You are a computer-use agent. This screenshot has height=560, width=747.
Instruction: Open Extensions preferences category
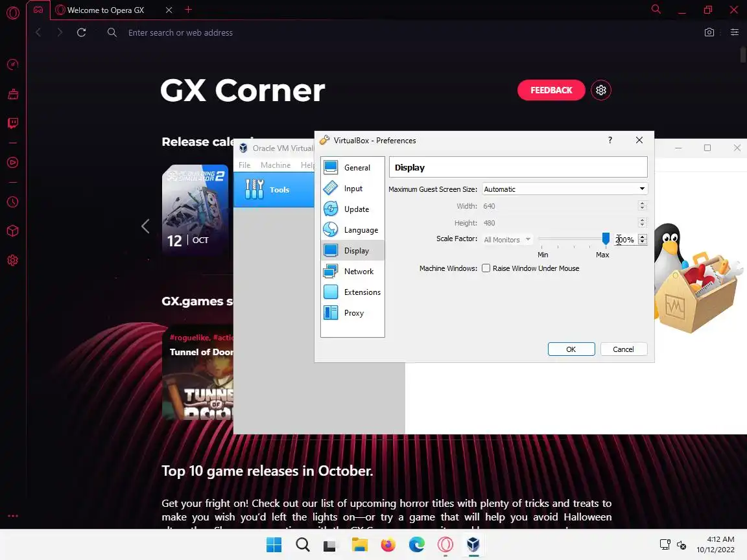(353, 292)
